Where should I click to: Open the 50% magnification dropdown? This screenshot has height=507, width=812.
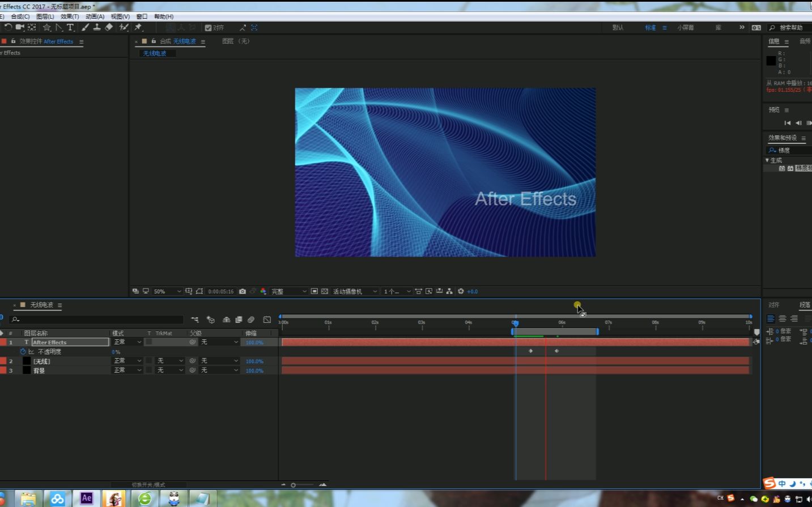[x=168, y=291]
